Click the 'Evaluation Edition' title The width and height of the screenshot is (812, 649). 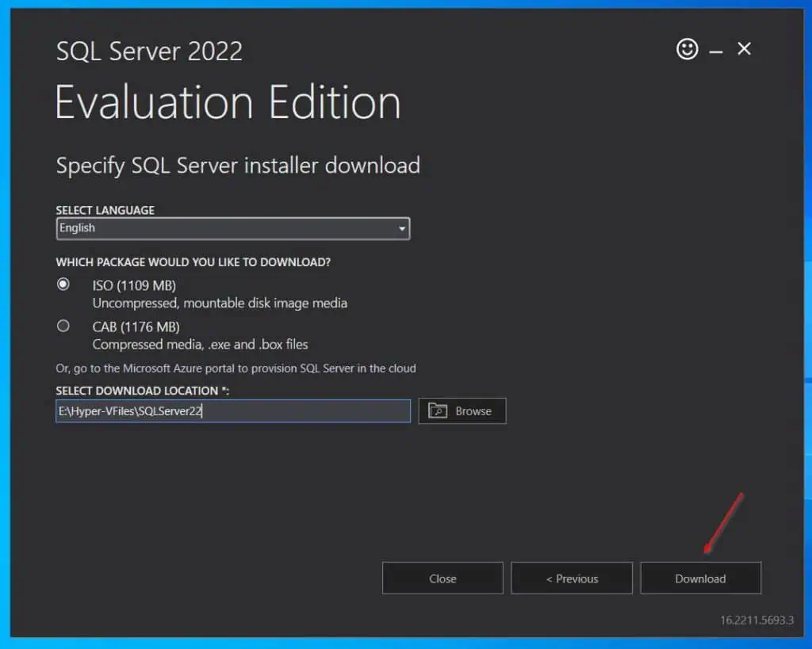[228, 102]
